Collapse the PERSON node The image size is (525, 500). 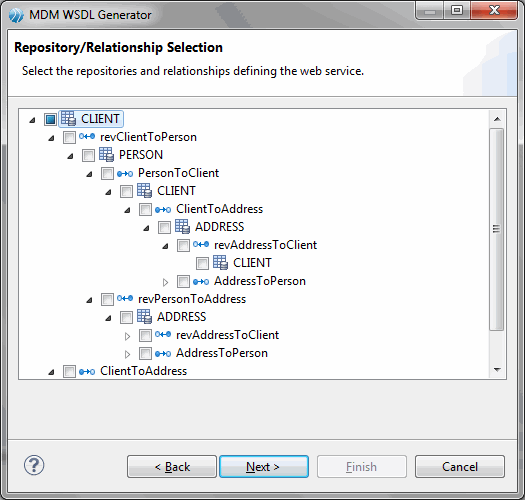[70, 156]
